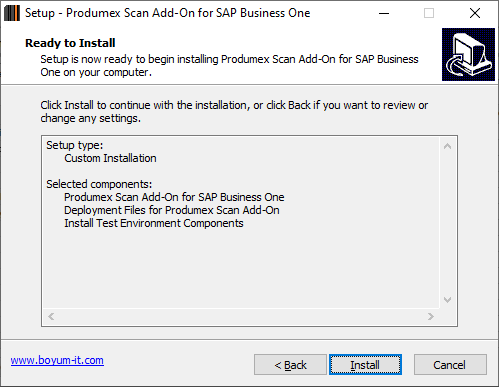This screenshot has height=387, width=499.
Task: Click the 'Selected components:' label
Action: coord(99,184)
